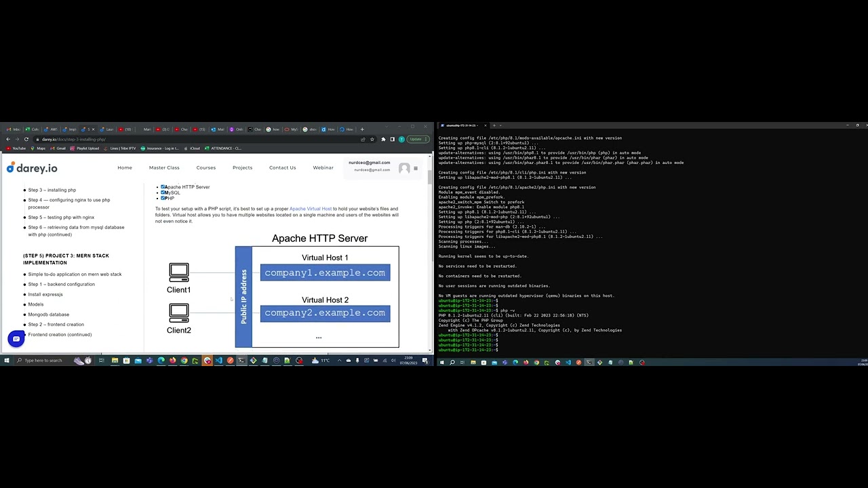Toggle the MySQL checkbox

tap(163, 192)
